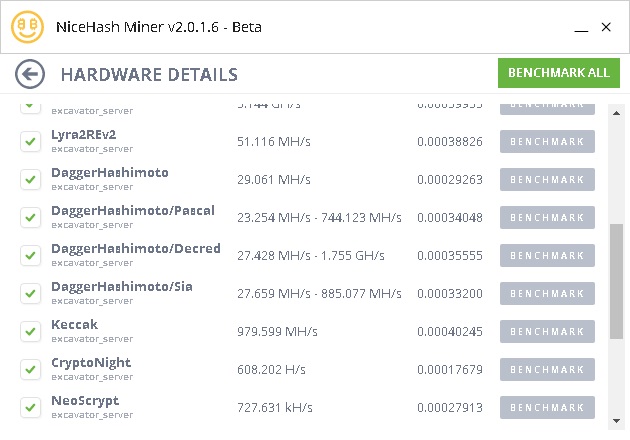
Task: Click the 0.00027913 profitability value
Action: [450, 407]
